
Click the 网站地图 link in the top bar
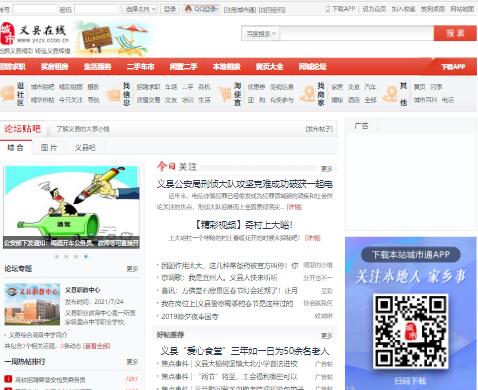click(x=462, y=9)
